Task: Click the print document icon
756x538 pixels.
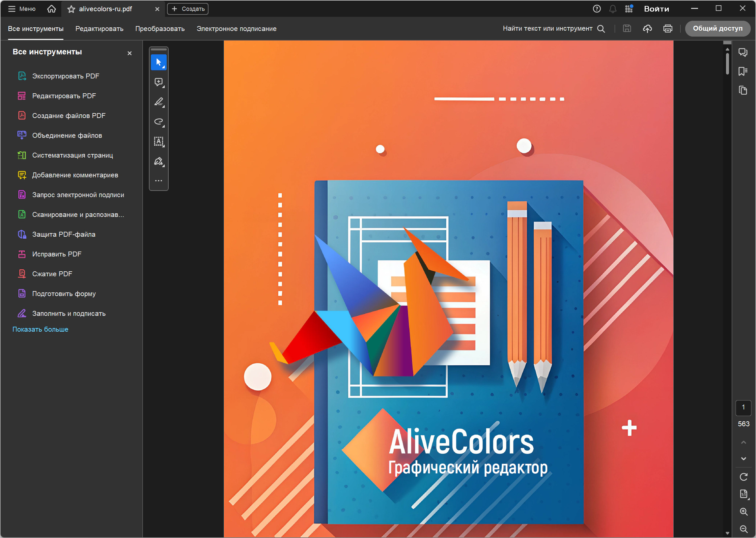Action: (668, 28)
